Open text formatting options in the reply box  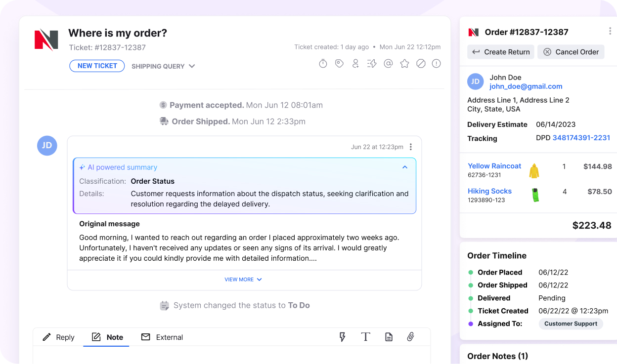(365, 336)
